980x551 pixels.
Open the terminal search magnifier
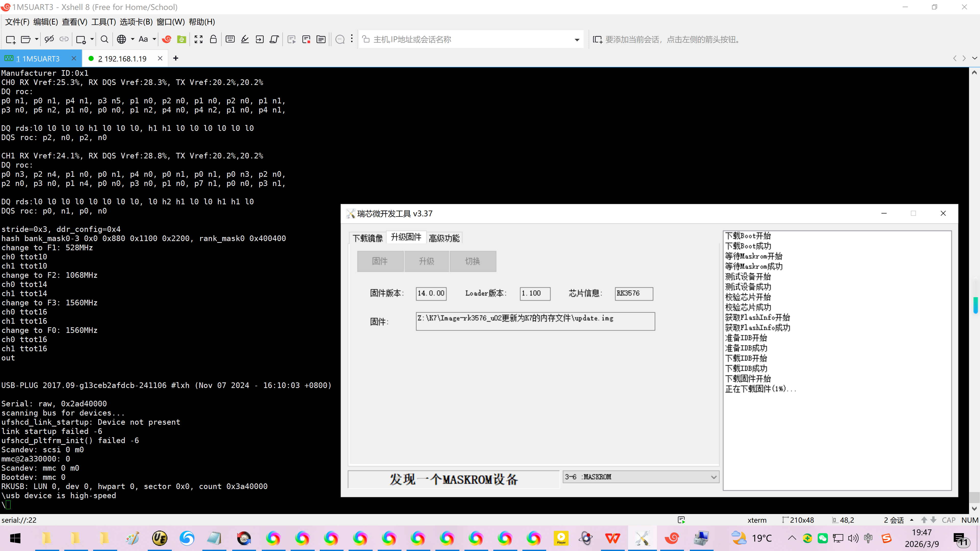pos(104,39)
